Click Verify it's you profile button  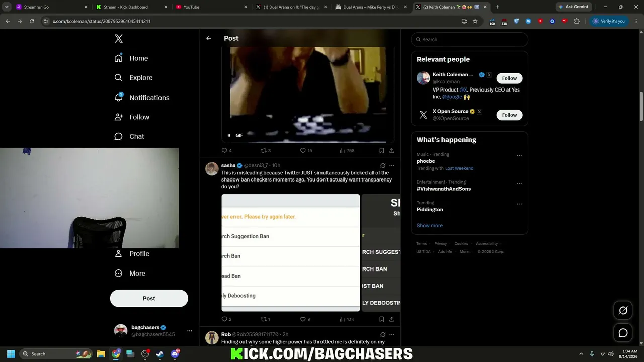coord(609,21)
